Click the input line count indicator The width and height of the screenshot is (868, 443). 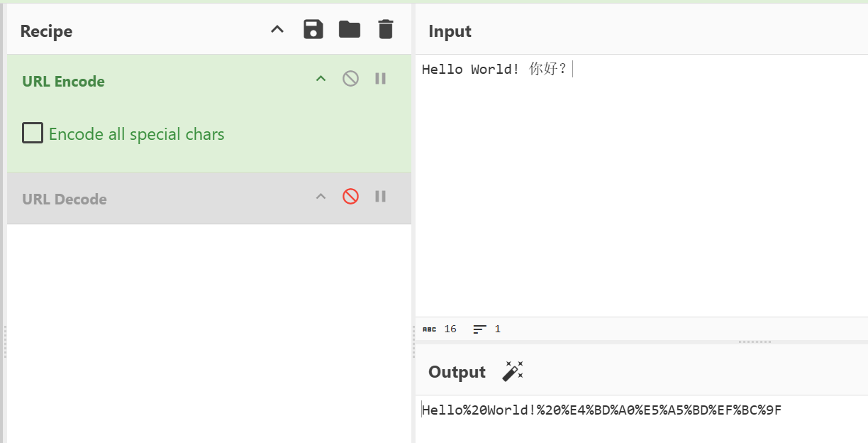(487, 329)
